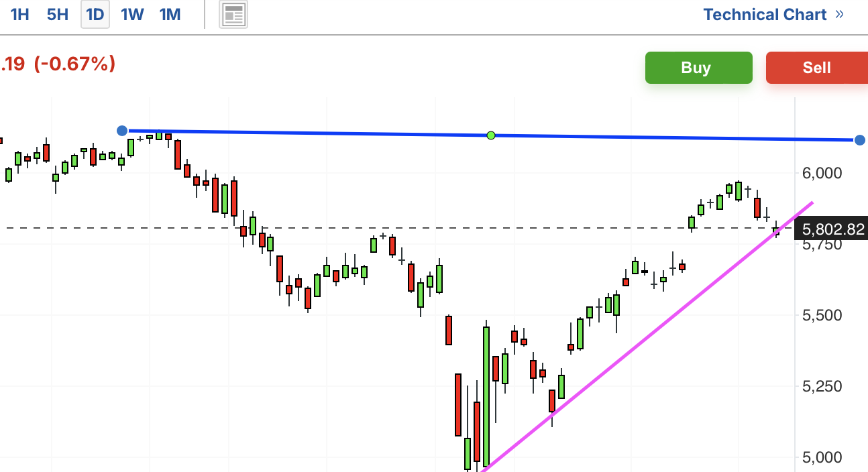Click the 5,802.82 current price label

pyautogui.click(x=831, y=229)
